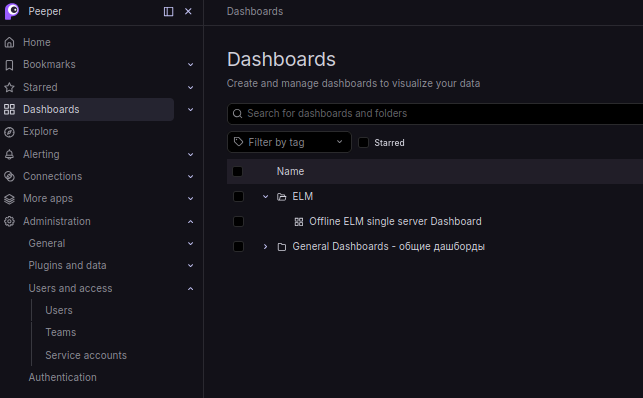Click the General Dashboards folder icon
The width and height of the screenshot is (643, 398).
click(281, 247)
